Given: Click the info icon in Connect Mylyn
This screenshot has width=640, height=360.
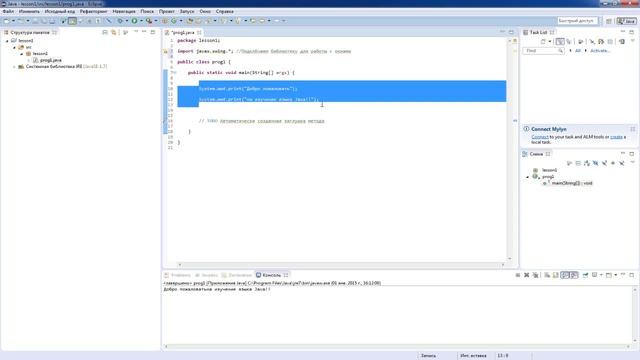Looking at the screenshot, I should pos(526,129).
